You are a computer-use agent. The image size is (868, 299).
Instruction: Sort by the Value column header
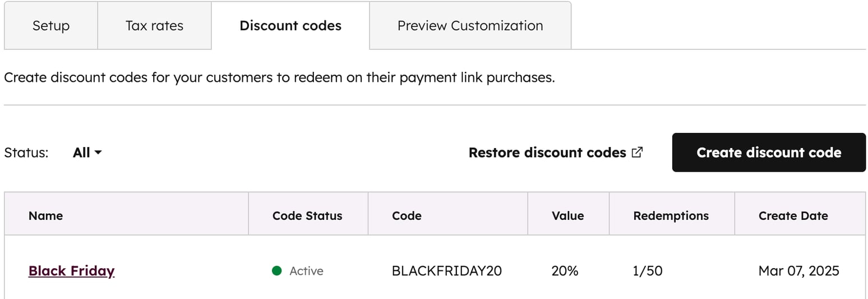[x=567, y=216]
